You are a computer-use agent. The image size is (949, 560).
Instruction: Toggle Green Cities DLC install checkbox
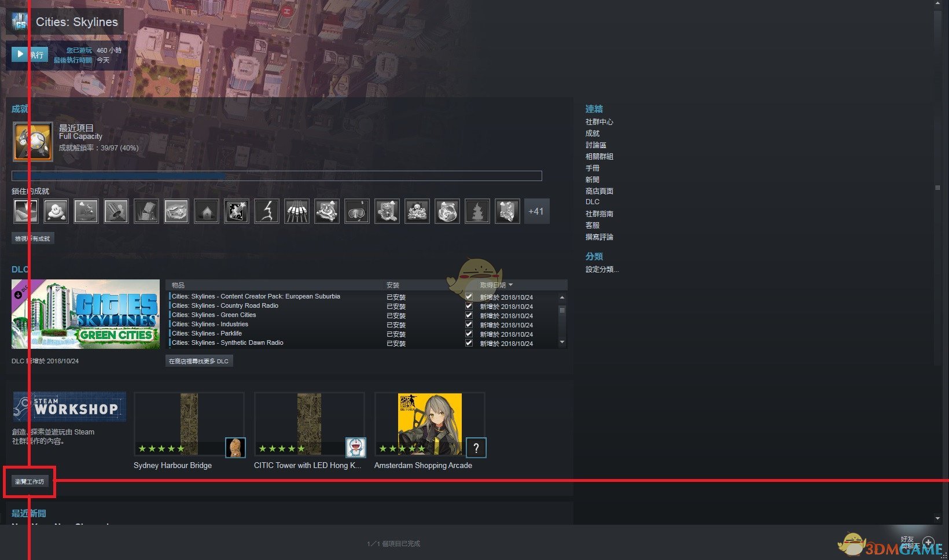pyautogui.click(x=469, y=315)
